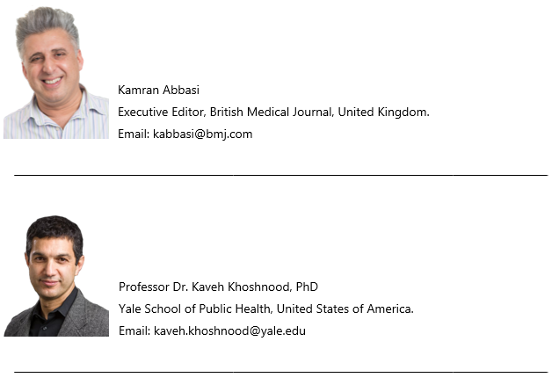
Task: Click the divider line below Abbasi's entry
Action: 281,175
